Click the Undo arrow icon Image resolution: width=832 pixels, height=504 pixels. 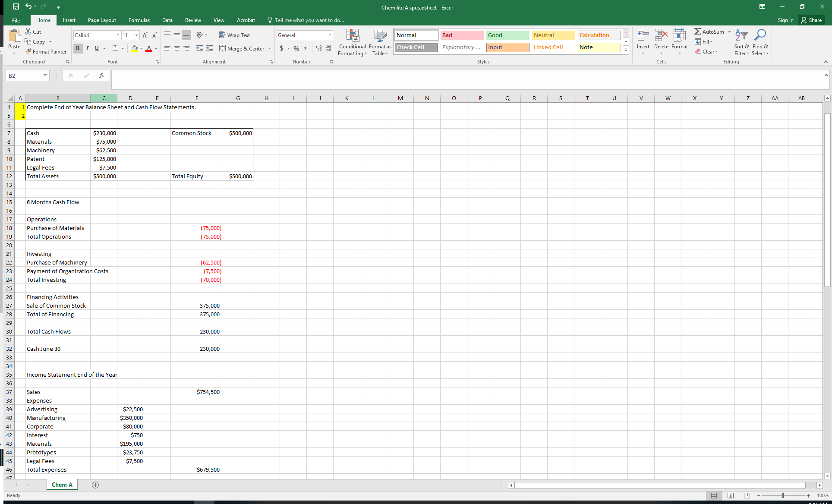[28, 6]
